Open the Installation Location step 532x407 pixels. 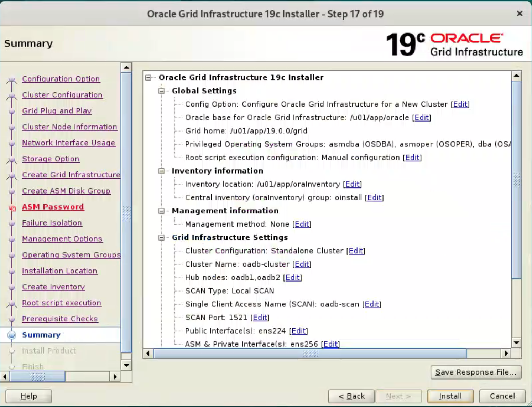coord(60,271)
